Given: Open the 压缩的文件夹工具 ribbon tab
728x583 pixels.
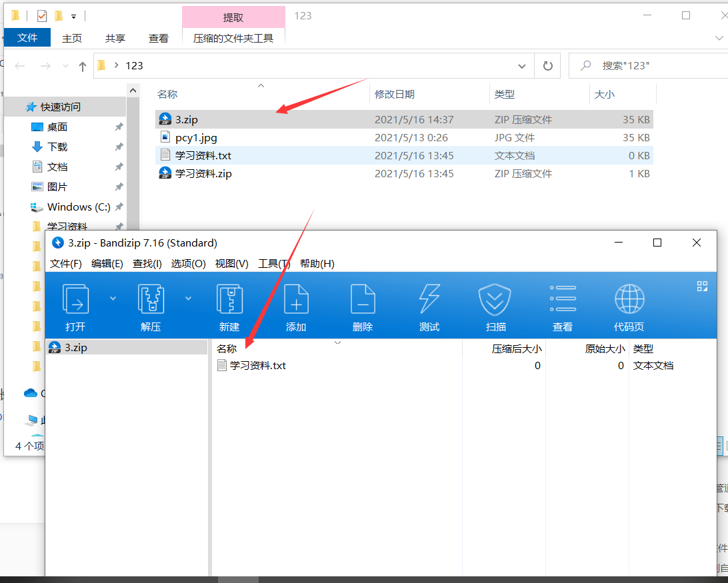Looking at the screenshot, I should point(233,38).
